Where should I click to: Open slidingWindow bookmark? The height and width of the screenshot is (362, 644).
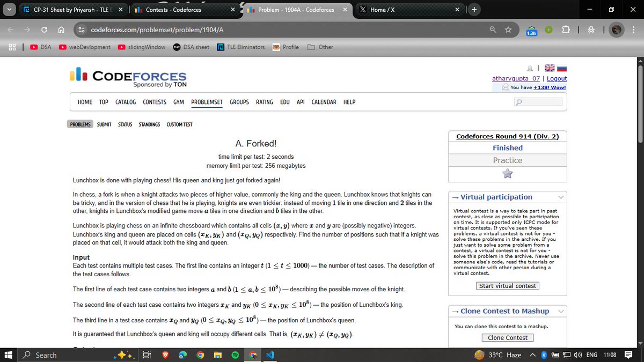click(x=142, y=47)
